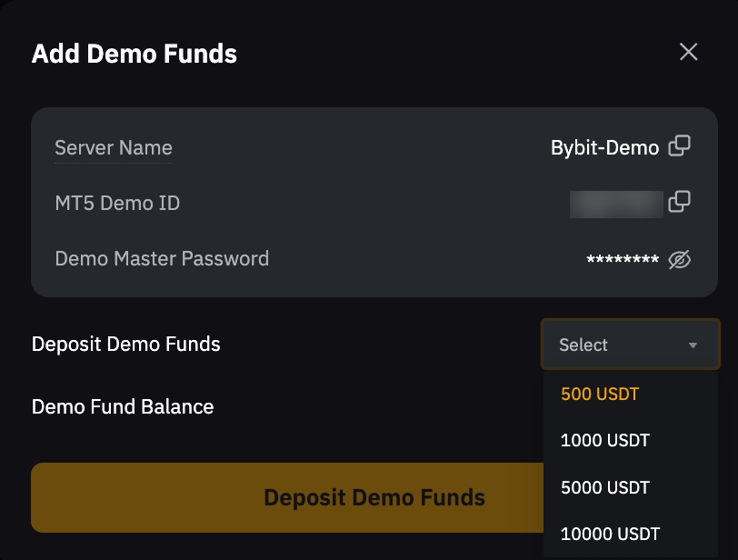This screenshot has width=738, height=560.
Task: Click the underlined Server Name label
Action: tap(113, 147)
